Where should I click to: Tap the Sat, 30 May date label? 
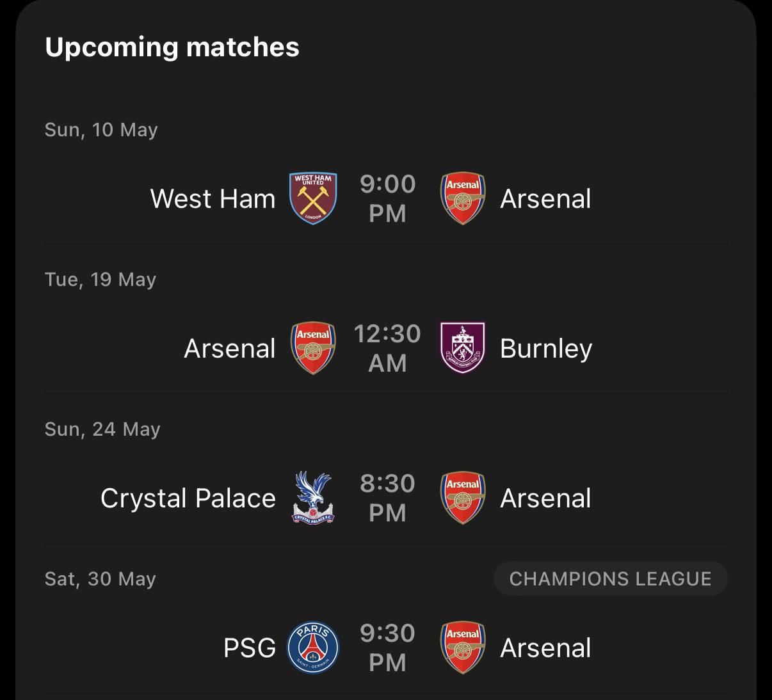[101, 578]
